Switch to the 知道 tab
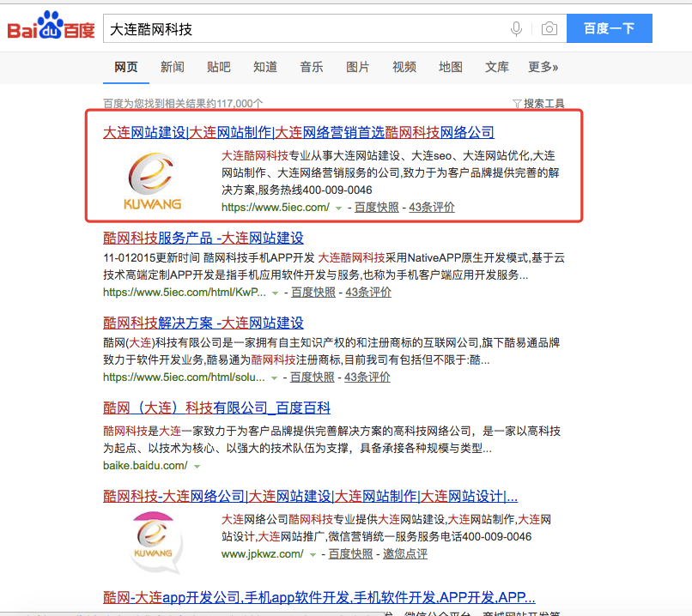 (x=265, y=67)
